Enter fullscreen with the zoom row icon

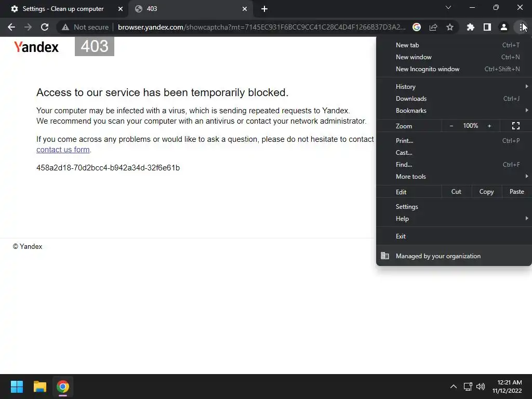click(x=516, y=126)
